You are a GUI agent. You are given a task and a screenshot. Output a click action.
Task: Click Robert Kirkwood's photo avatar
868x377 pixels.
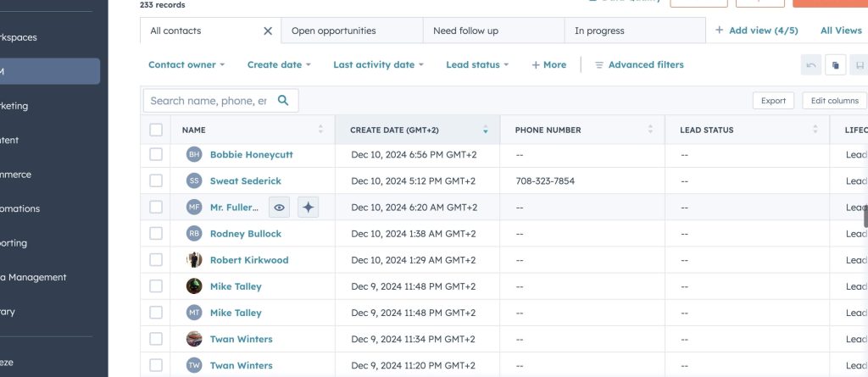click(x=194, y=260)
